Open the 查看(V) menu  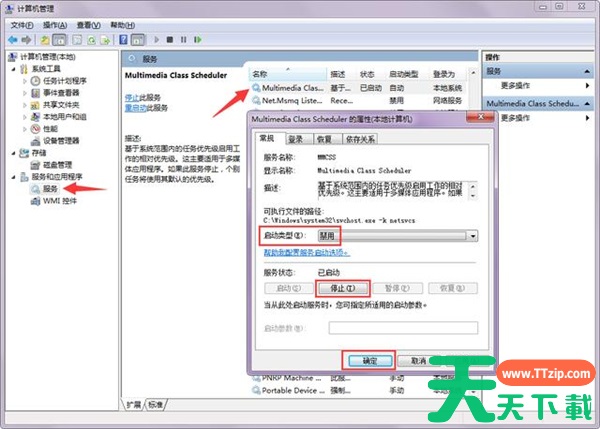click(88, 25)
